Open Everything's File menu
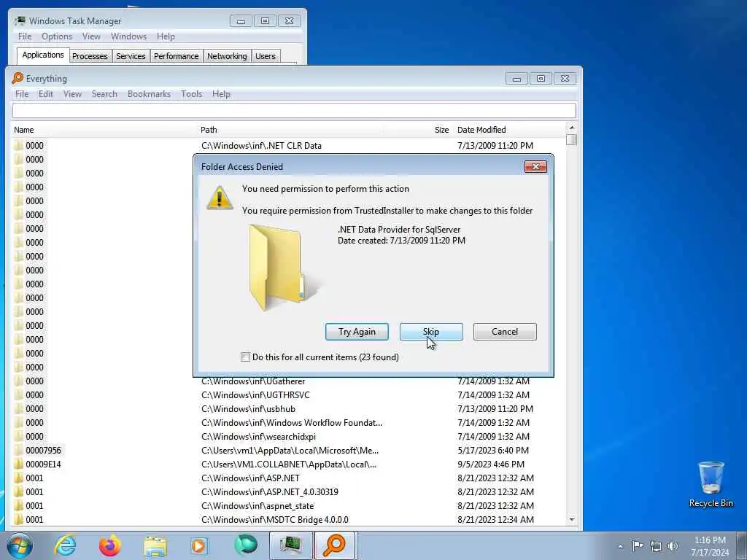Image resolution: width=747 pixels, height=560 pixels. tap(22, 94)
